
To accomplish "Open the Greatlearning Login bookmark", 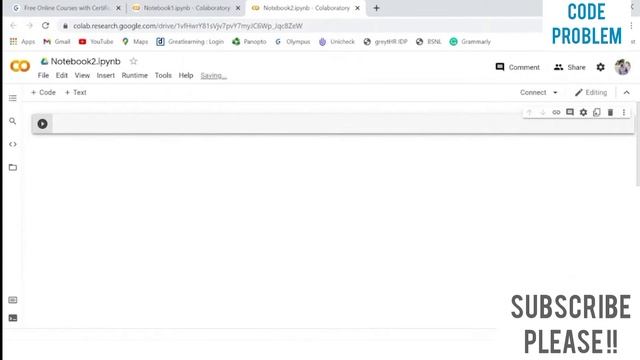I will coord(190,42).
